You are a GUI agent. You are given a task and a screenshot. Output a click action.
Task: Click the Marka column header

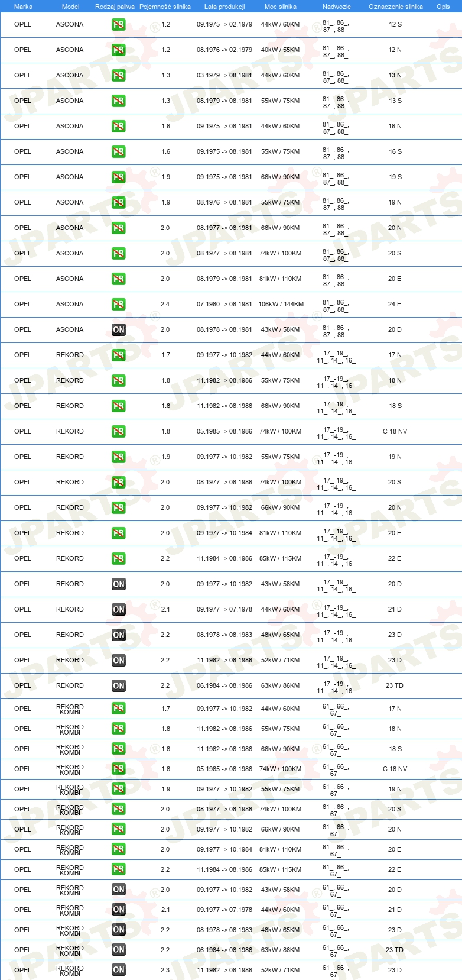[23, 7]
